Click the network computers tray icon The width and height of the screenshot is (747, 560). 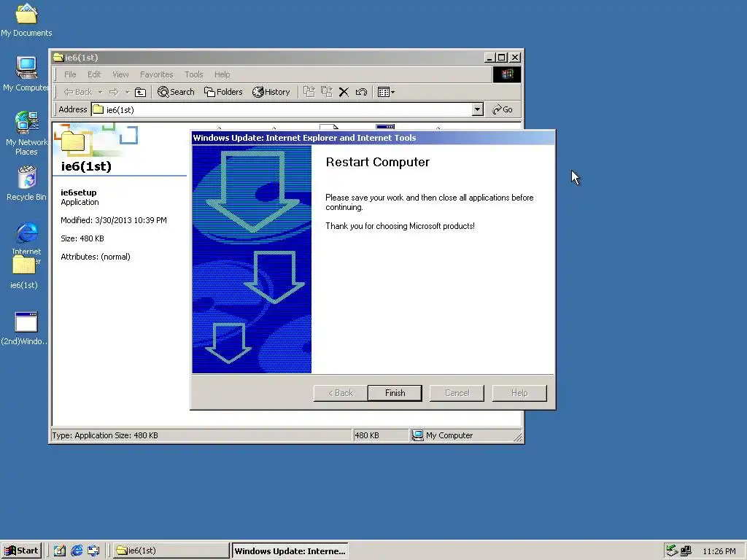pos(686,551)
